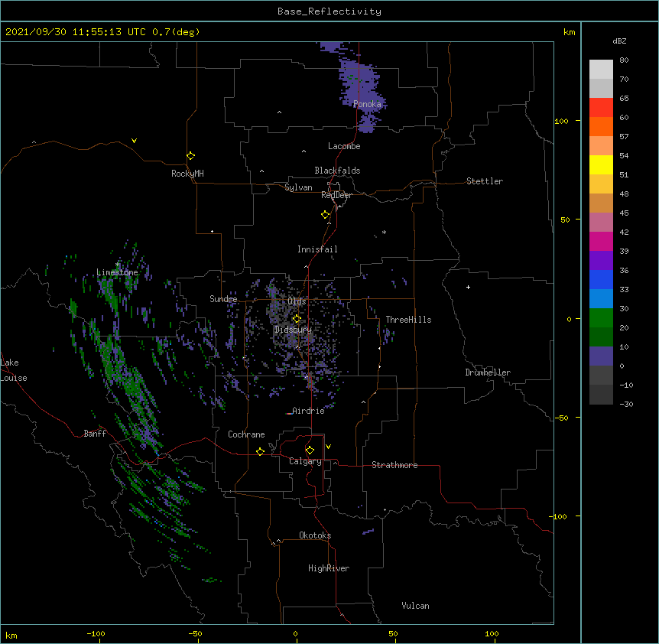Click the km unit label at bottom left

[x=11, y=635]
